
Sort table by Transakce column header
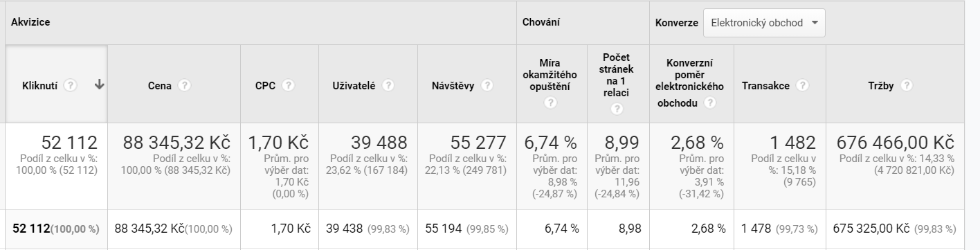click(x=765, y=86)
